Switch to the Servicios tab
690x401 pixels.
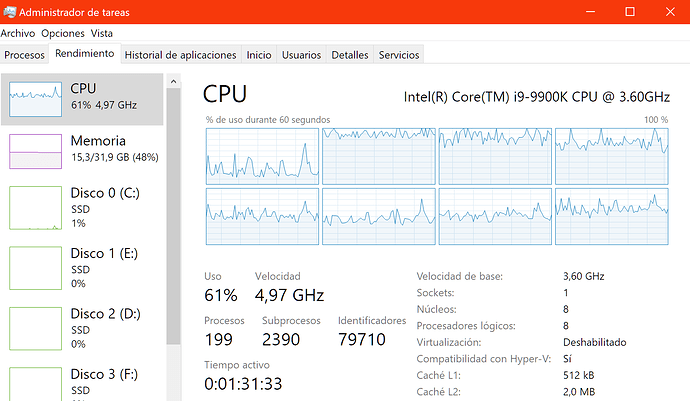point(399,55)
